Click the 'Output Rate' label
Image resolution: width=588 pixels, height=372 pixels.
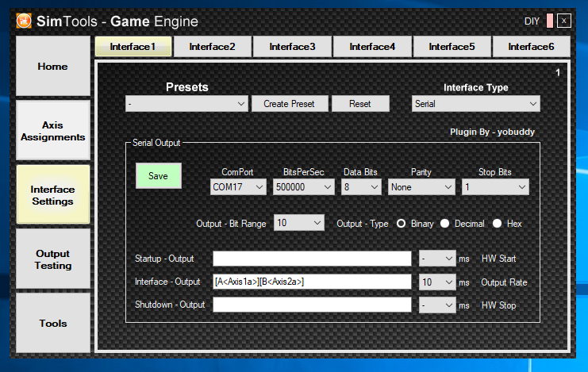coord(504,282)
